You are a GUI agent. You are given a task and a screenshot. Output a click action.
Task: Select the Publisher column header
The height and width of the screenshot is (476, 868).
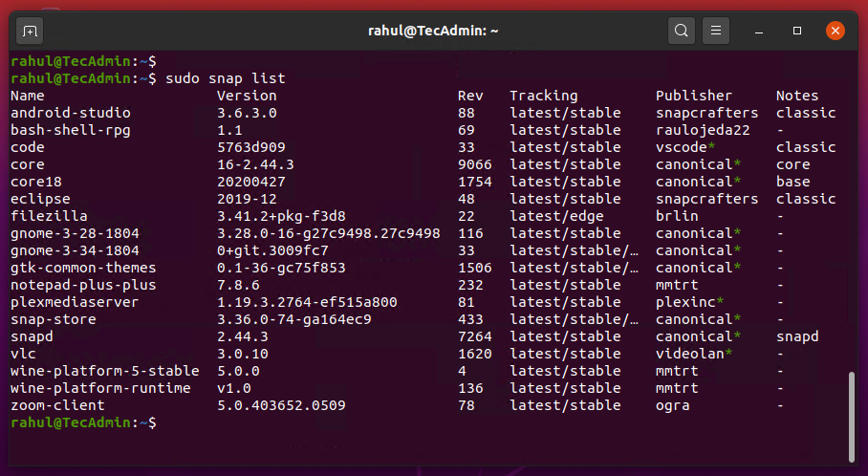(694, 96)
